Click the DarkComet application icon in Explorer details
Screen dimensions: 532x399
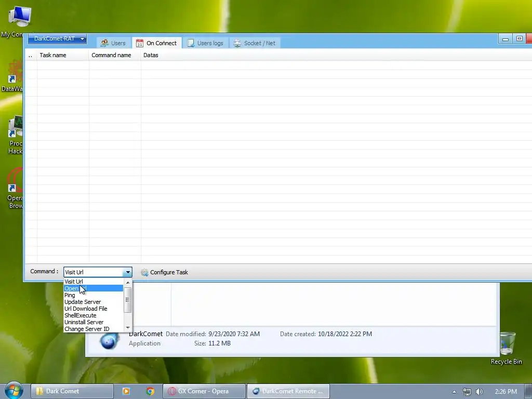coord(109,340)
